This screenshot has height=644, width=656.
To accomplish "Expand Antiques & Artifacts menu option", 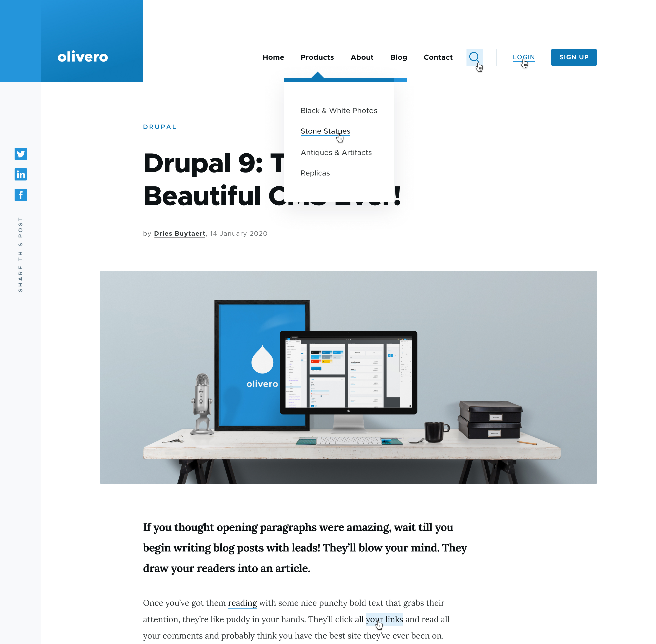I will pos(336,152).
